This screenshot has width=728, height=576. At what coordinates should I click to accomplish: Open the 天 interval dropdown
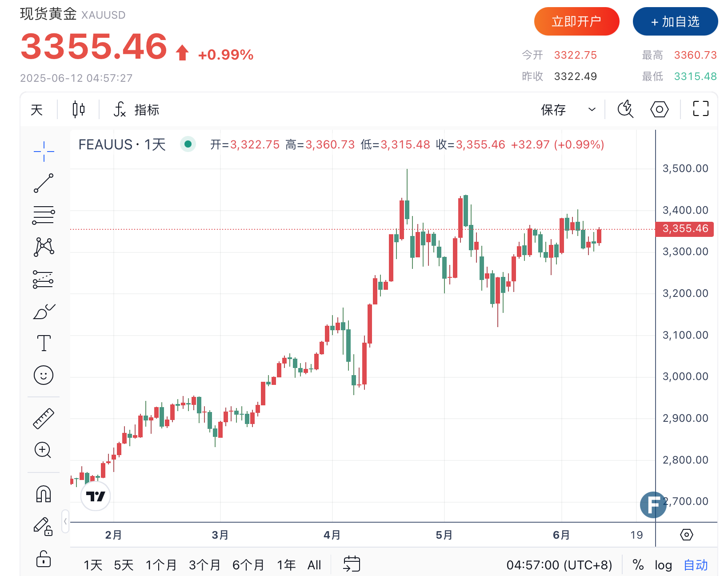click(37, 110)
